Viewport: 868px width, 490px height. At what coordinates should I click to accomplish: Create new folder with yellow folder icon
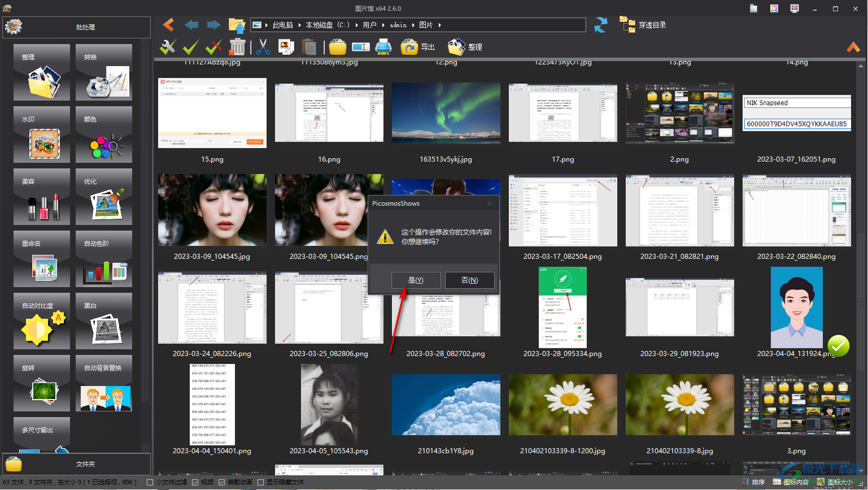338,47
